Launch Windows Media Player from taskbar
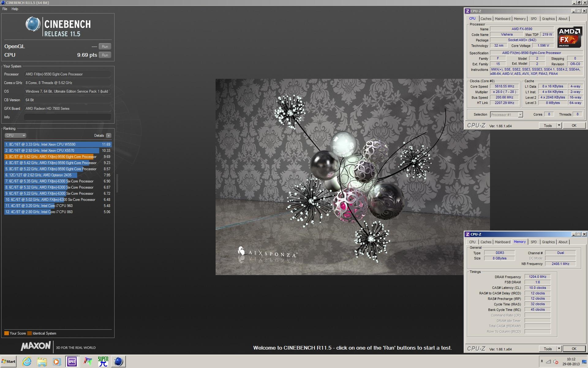588x368 pixels. (57, 362)
